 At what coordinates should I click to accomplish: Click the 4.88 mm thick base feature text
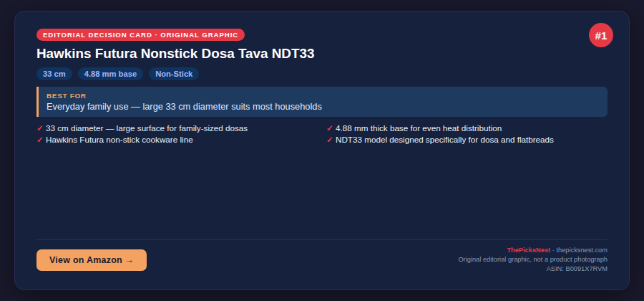(419, 129)
